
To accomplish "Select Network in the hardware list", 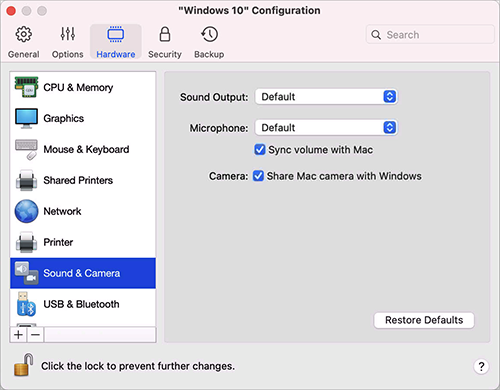I will pos(83,211).
